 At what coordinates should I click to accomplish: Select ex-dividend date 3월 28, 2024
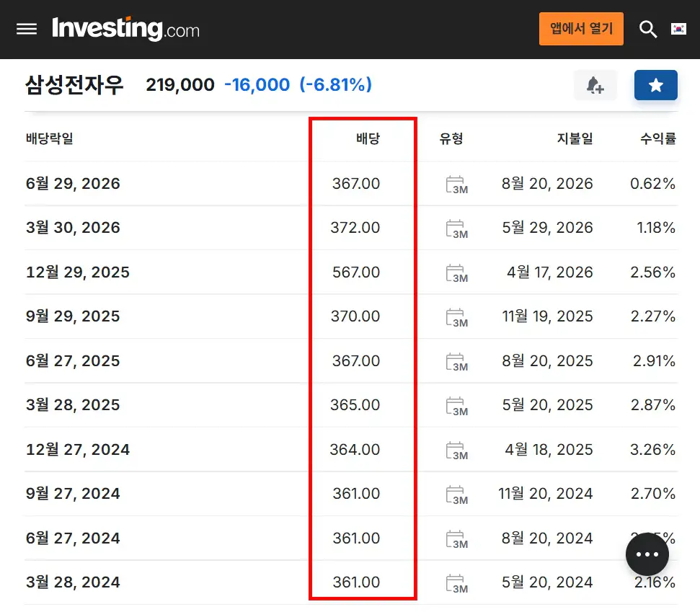[74, 582]
